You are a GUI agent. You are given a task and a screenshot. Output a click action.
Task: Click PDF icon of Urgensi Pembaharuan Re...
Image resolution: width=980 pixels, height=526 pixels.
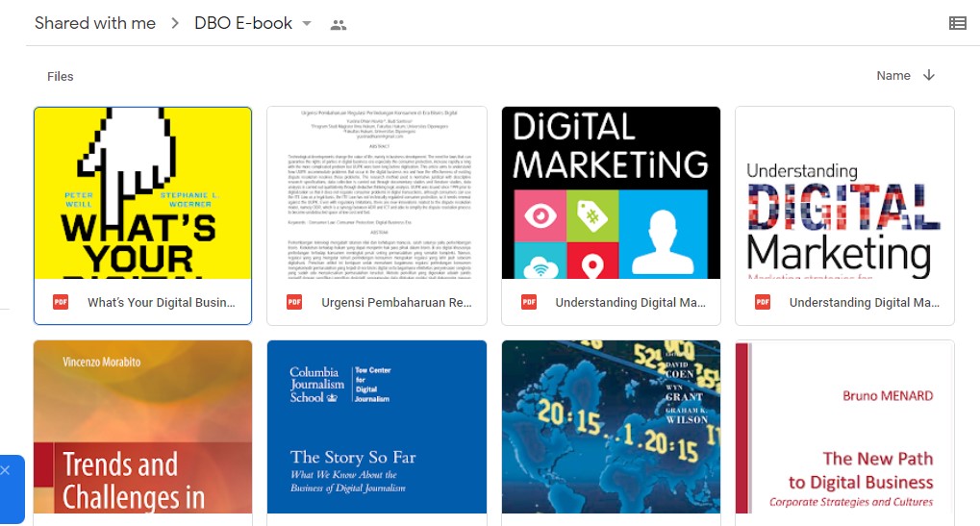(294, 302)
